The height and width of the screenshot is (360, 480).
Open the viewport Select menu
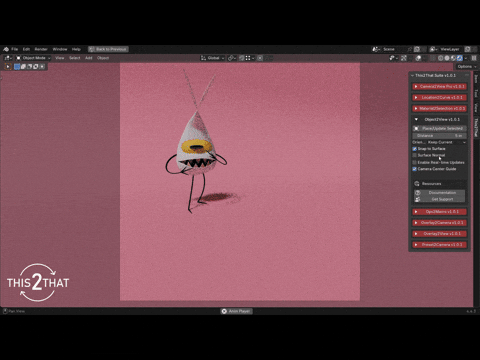coord(75,58)
